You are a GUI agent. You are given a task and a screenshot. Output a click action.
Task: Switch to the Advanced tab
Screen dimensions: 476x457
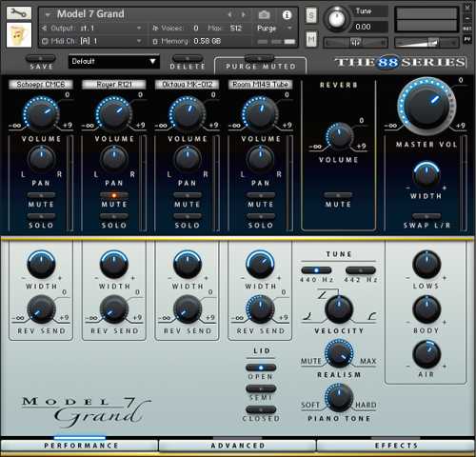(238, 446)
